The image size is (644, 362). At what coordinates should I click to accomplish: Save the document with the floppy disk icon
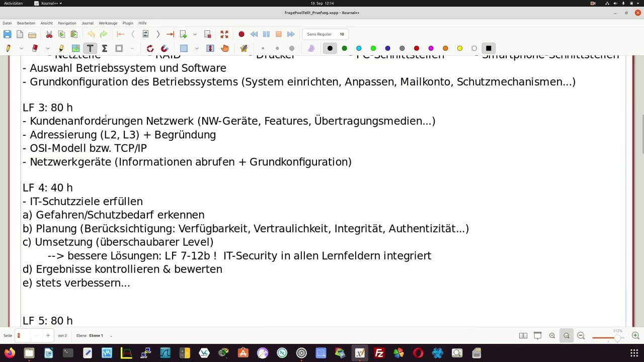tap(7, 34)
